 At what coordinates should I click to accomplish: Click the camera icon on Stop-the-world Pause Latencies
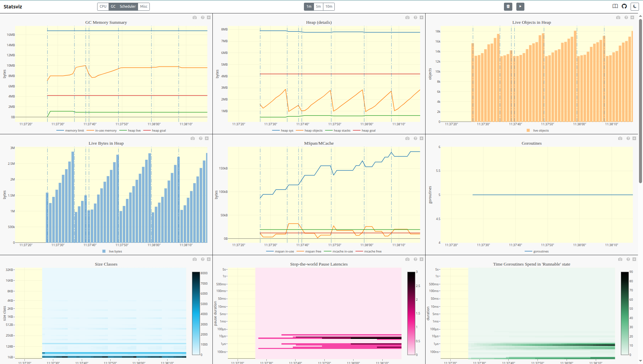click(407, 259)
